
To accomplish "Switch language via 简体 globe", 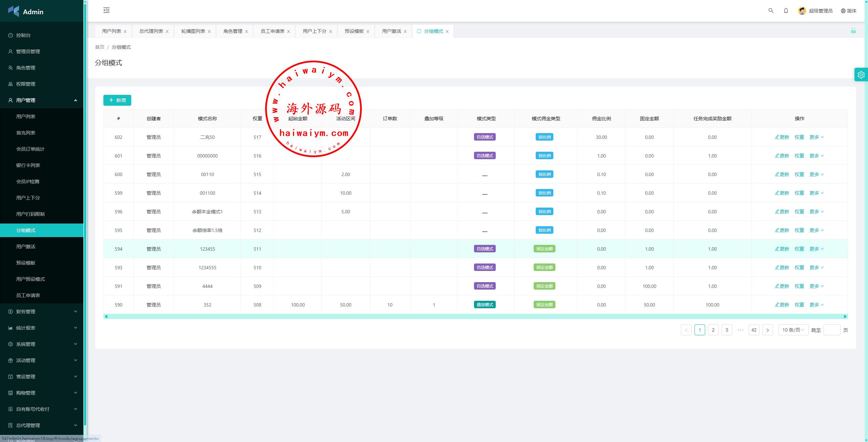I will pos(848,11).
